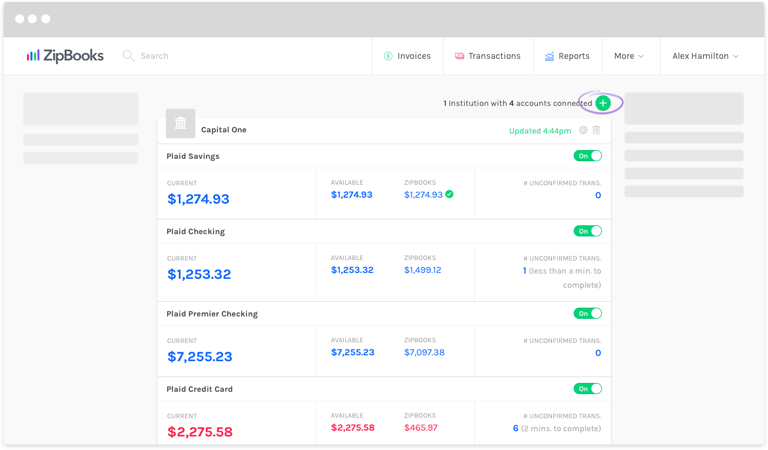Click the Plaid Credit Card title
768x450 pixels.
pos(199,389)
